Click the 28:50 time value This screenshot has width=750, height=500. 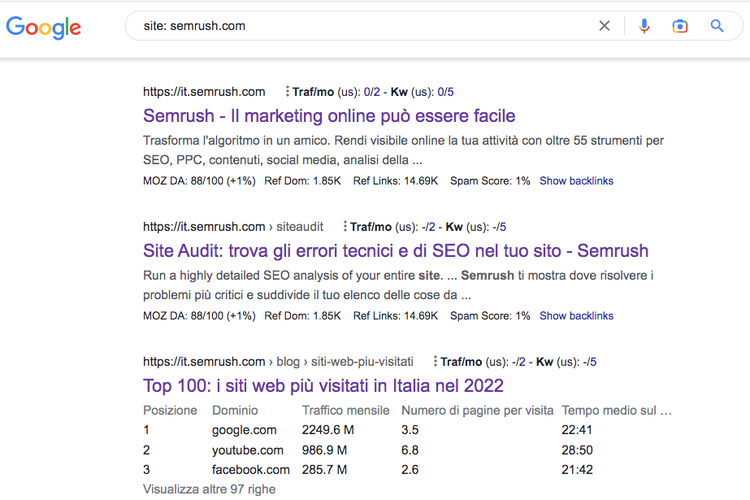[x=577, y=450]
